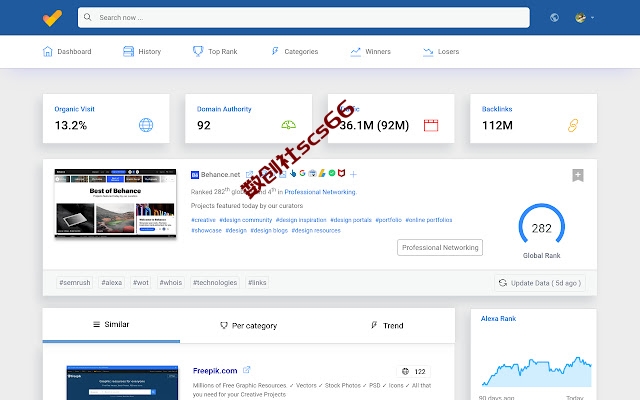The image size is (640, 400).
Task: Select the #alexa tag button
Action: pos(111,282)
